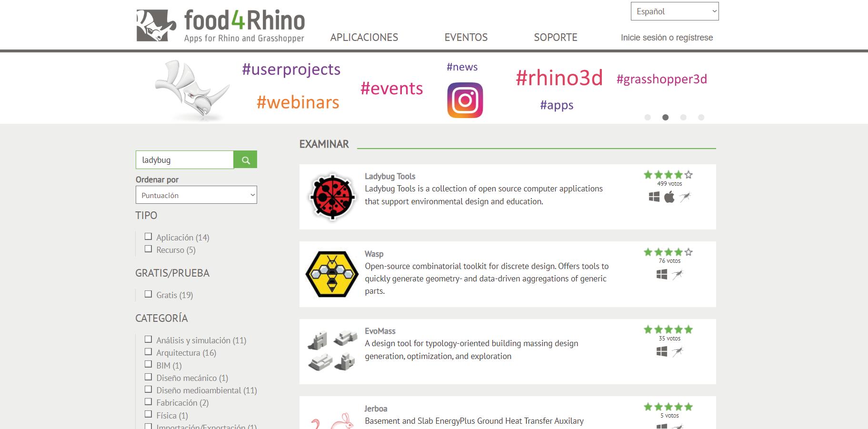This screenshot has height=429, width=868.
Task: Click Windows icon on Wasp row
Action: [x=662, y=274]
